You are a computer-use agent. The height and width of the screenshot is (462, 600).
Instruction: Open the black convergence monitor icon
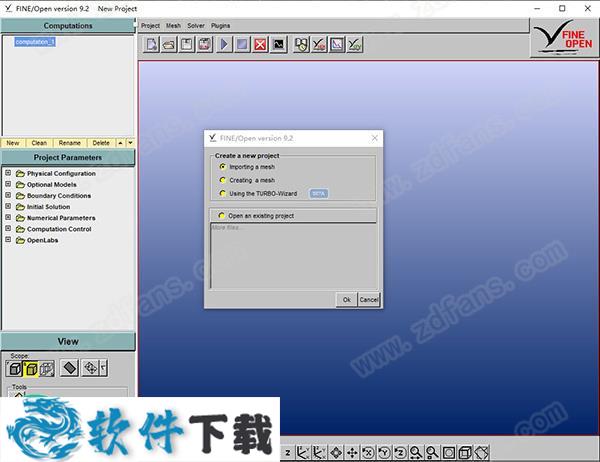click(x=278, y=44)
